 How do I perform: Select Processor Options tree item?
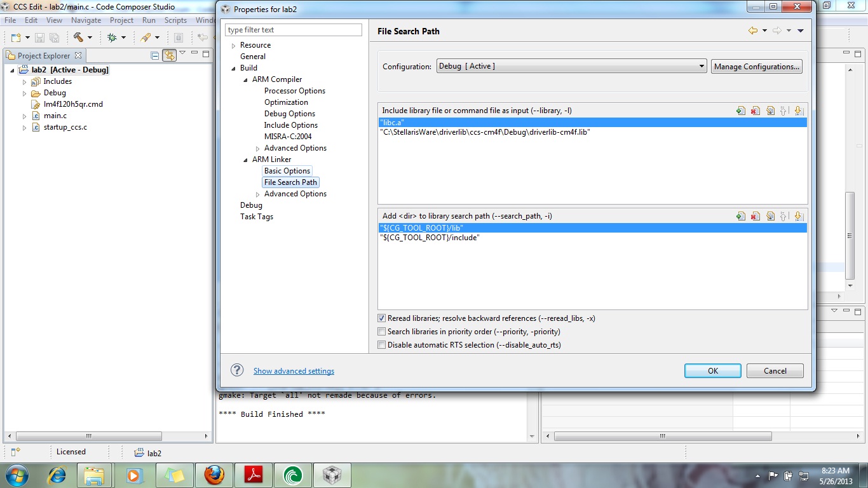pyautogui.click(x=295, y=91)
